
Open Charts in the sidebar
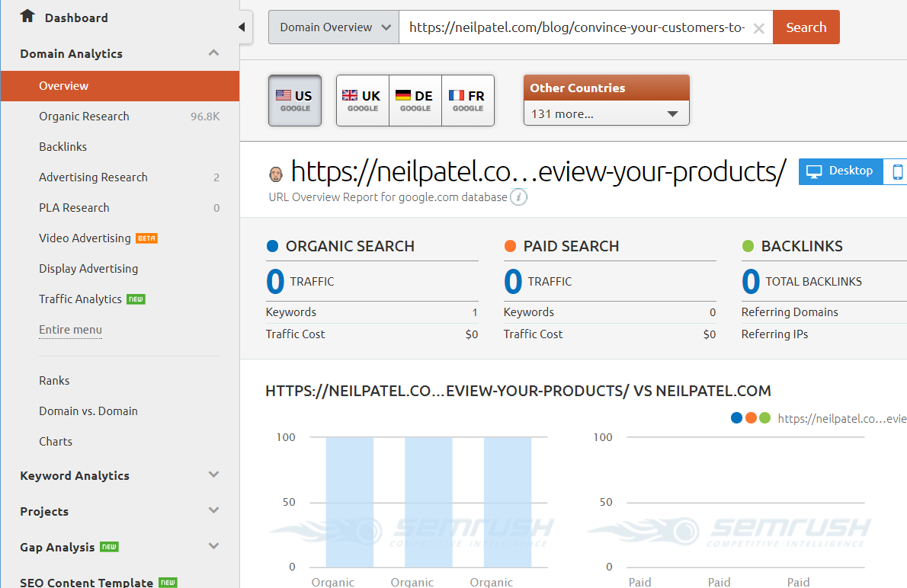pyautogui.click(x=56, y=442)
